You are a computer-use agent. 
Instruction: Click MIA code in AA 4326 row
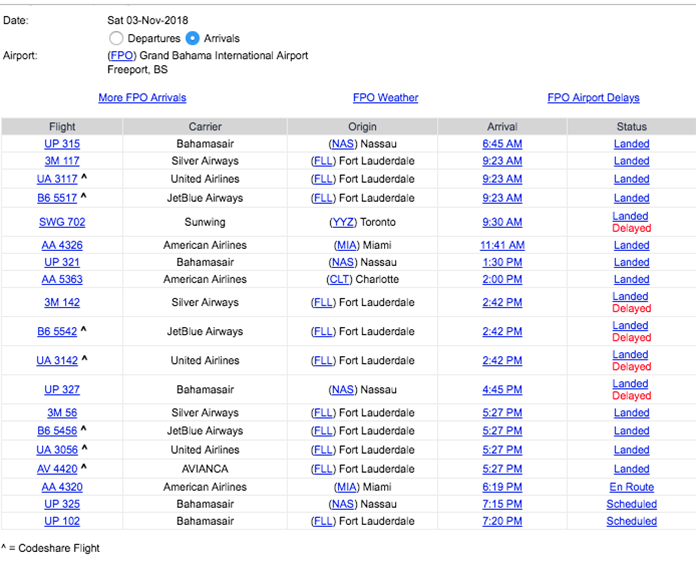(347, 245)
